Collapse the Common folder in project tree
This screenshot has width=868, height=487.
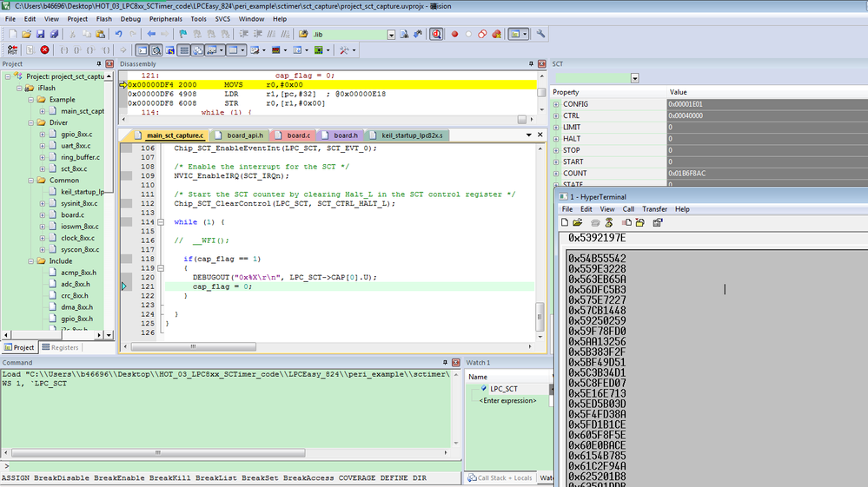click(31, 181)
